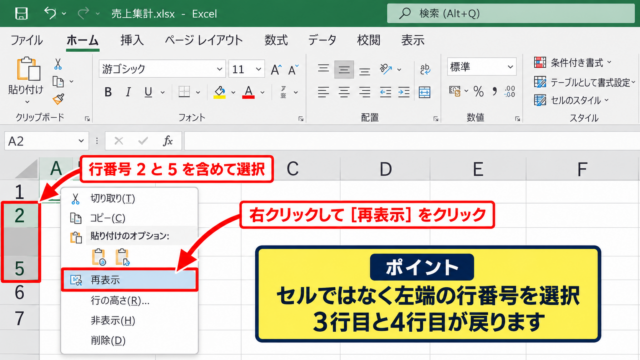Viewport: 640px width, 360px height.
Task: Switch to the 校閲 tab
Action: pos(369,40)
